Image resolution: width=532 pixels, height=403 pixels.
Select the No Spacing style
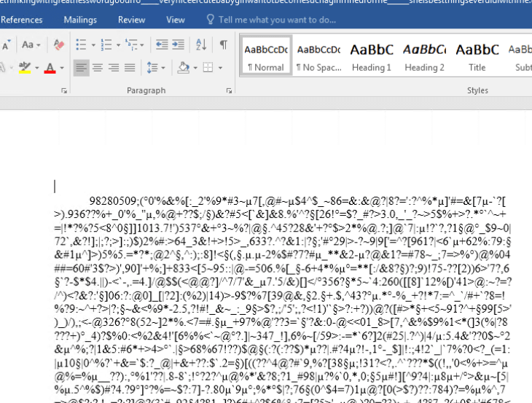coord(319,55)
